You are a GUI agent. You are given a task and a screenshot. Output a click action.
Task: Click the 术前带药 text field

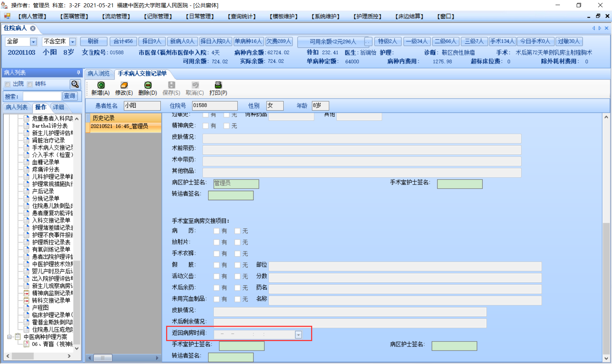[x=362, y=150]
